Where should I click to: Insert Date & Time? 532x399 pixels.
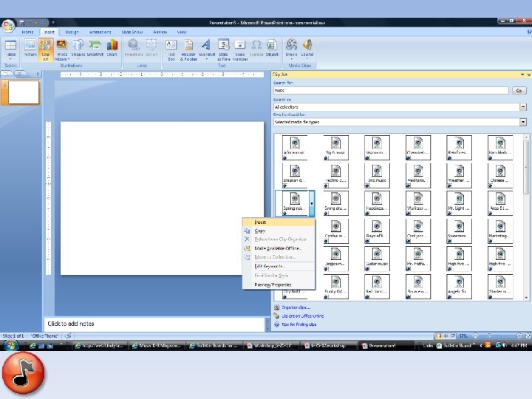(x=224, y=50)
